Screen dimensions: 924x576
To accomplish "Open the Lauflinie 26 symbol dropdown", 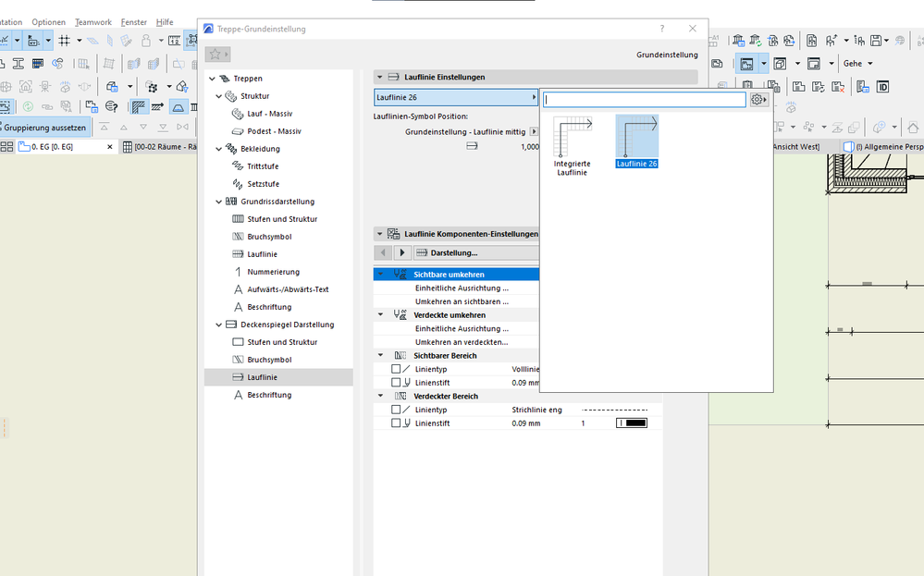I will (456, 97).
